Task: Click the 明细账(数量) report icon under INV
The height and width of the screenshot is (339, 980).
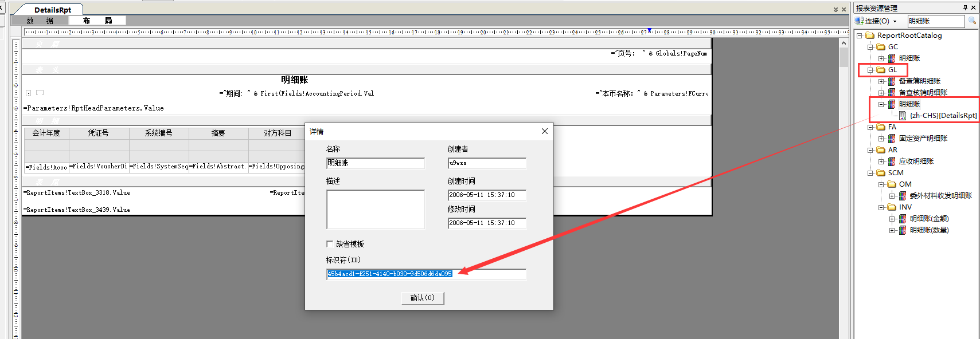Action: pos(903,230)
